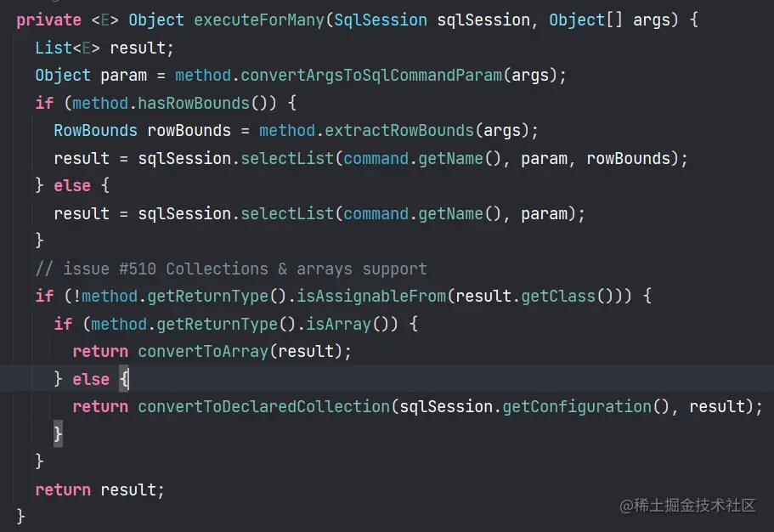
Task: Click the highlighted opening brace after else
Action: (x=124, y=379)
